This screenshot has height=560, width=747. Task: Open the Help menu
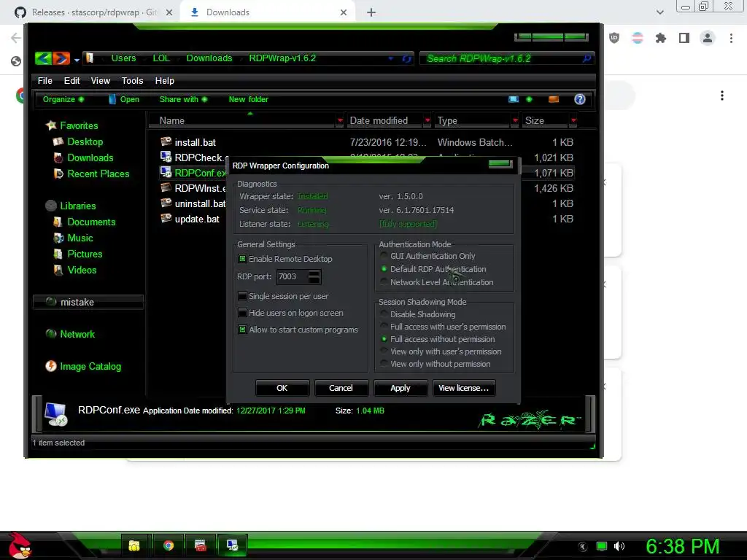click(164, 80)
